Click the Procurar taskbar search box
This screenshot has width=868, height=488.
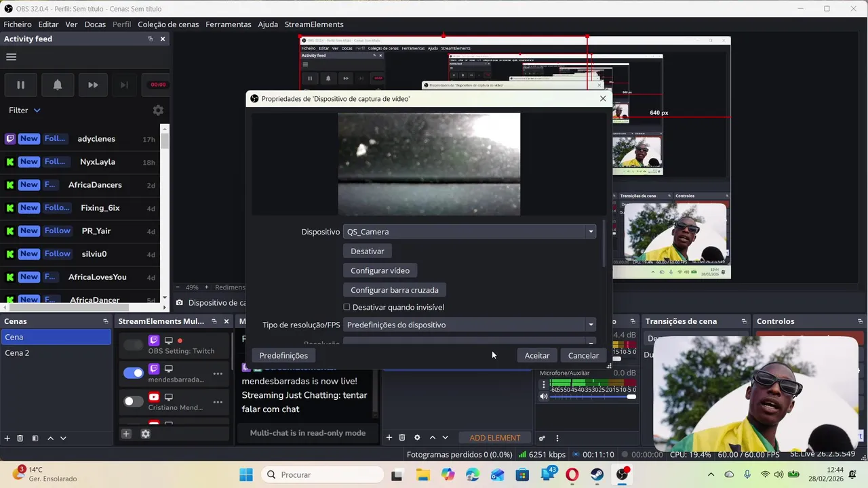point(322,474)
